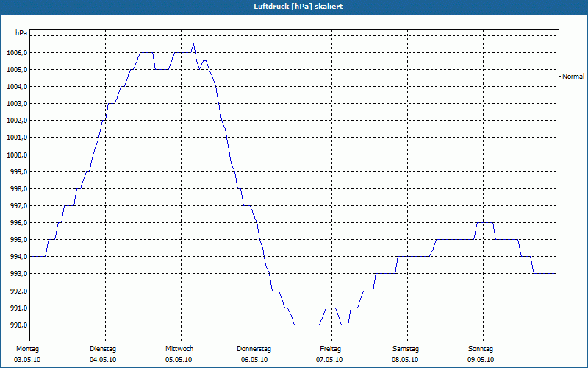588x368 pixels.
Task: Click the 'Samstag' day label
Action: [406, 349]
